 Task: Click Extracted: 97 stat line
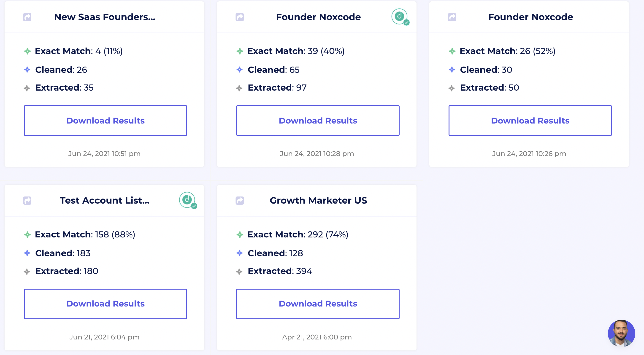[277, 88]
